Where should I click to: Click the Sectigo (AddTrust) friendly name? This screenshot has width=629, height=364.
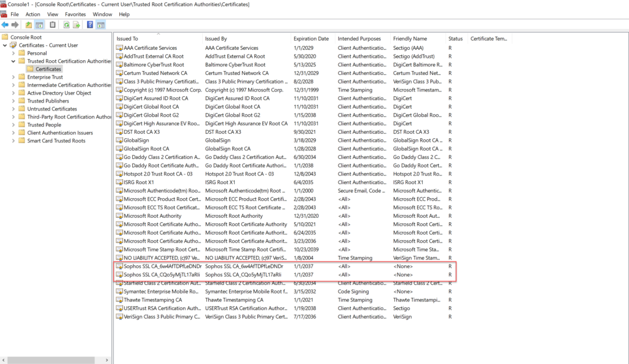413,56
